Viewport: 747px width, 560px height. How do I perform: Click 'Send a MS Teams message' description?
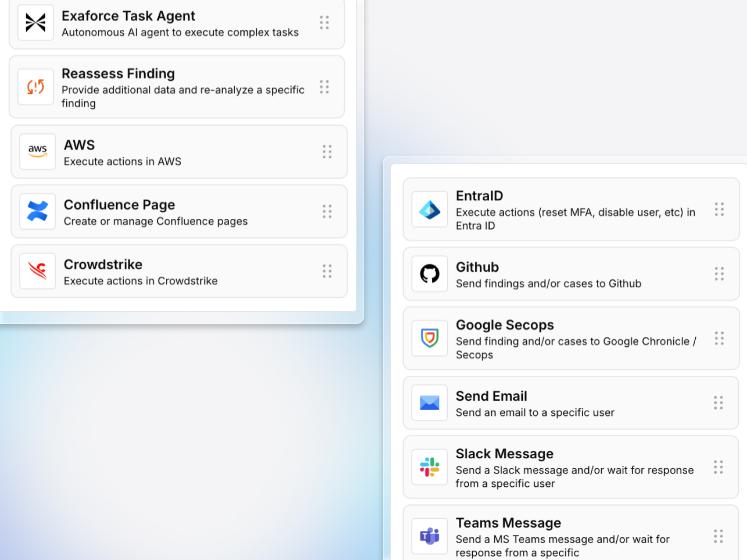coord(563,546)
